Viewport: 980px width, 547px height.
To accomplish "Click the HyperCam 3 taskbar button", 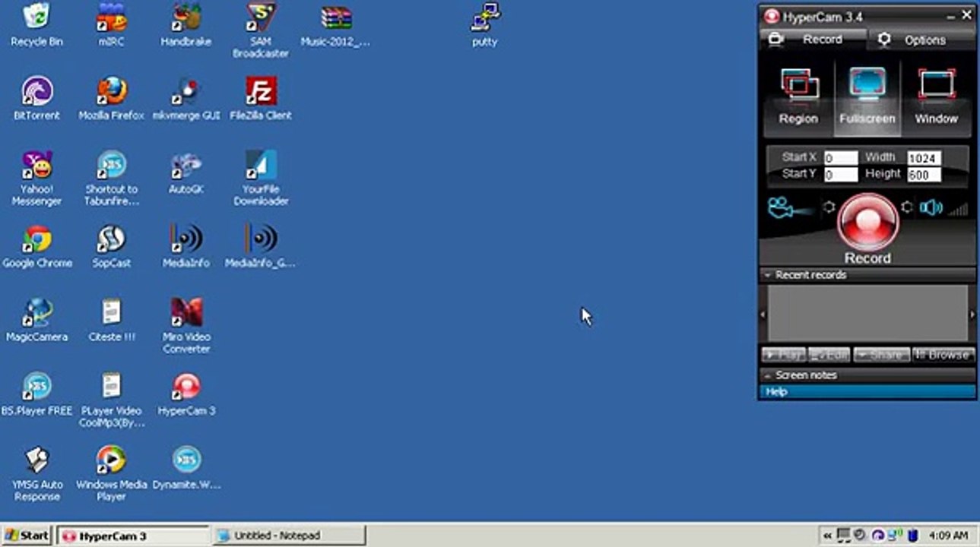I will pos(133,536).
